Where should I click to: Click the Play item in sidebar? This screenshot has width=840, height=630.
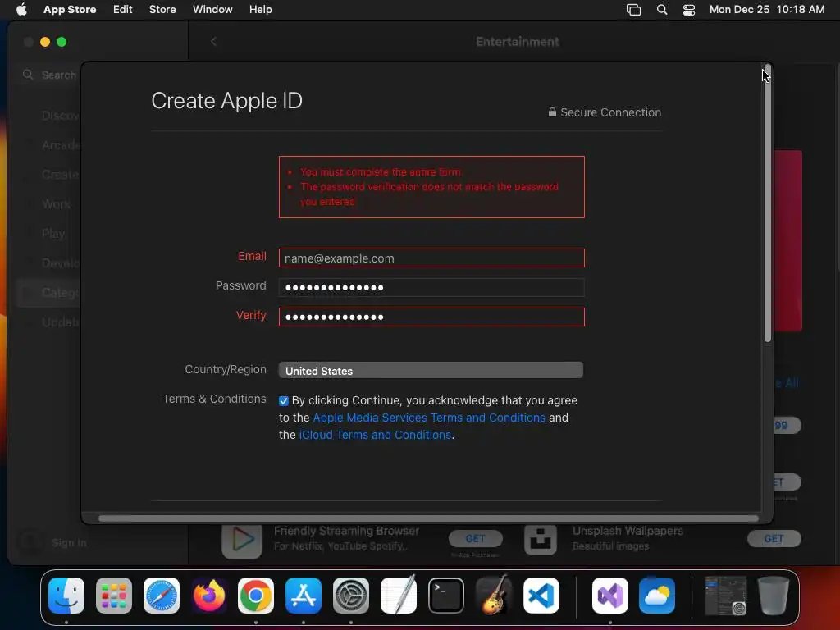(x=53, y=234)
